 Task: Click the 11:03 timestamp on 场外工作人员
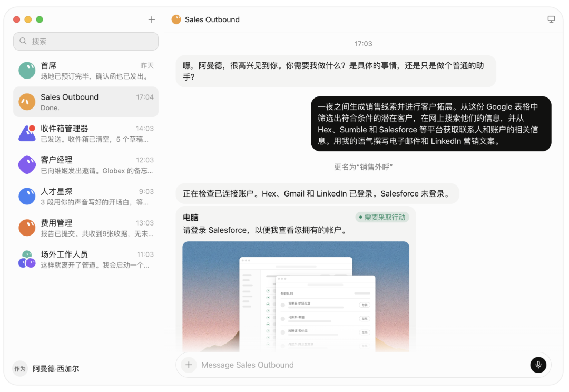click(x=145, y=254)
